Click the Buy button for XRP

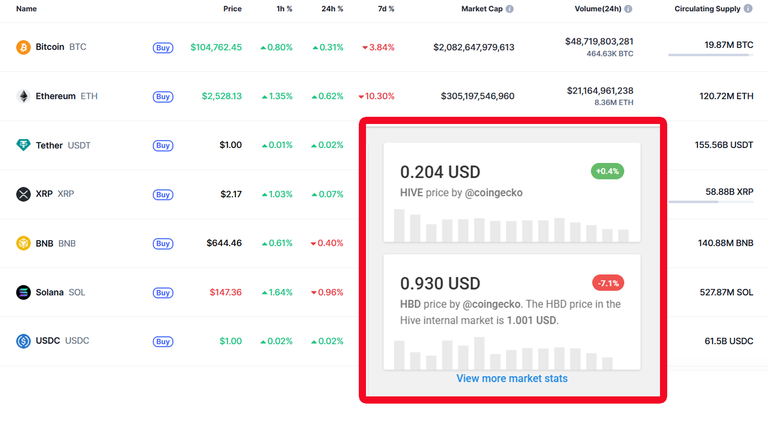coord(163,194)
